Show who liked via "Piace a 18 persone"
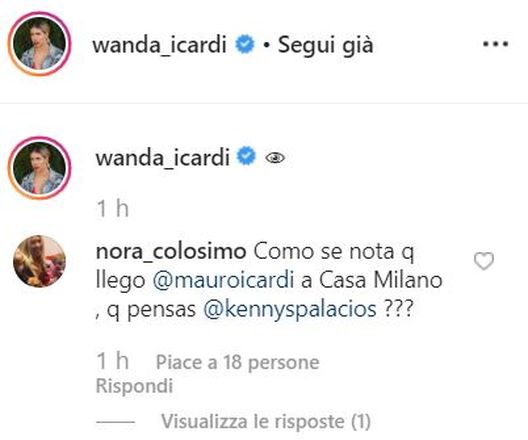528x440 pixels. [x=238, y=362]
